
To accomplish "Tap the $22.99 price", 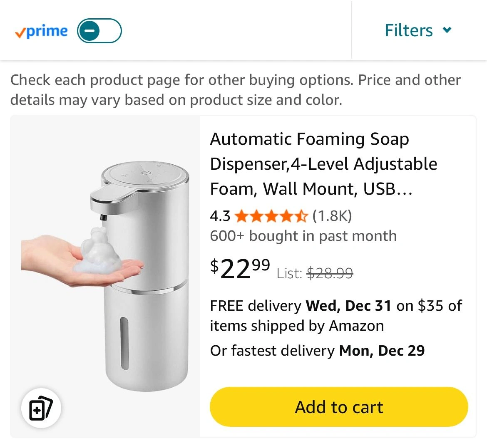I will coord(240,269).
